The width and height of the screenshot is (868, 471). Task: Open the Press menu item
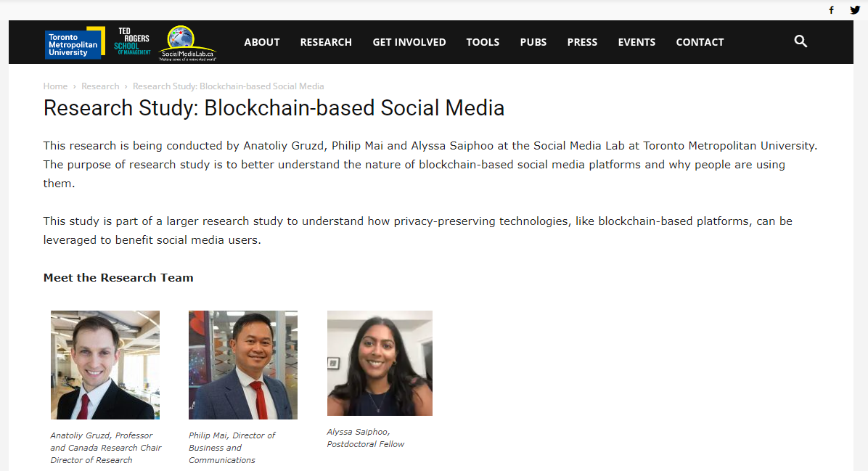point(582,42)
